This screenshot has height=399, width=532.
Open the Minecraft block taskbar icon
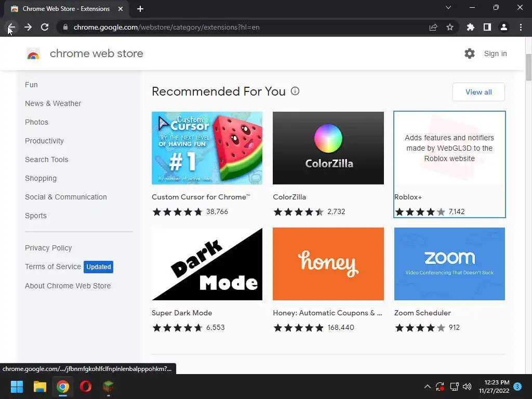pos(108,387)
